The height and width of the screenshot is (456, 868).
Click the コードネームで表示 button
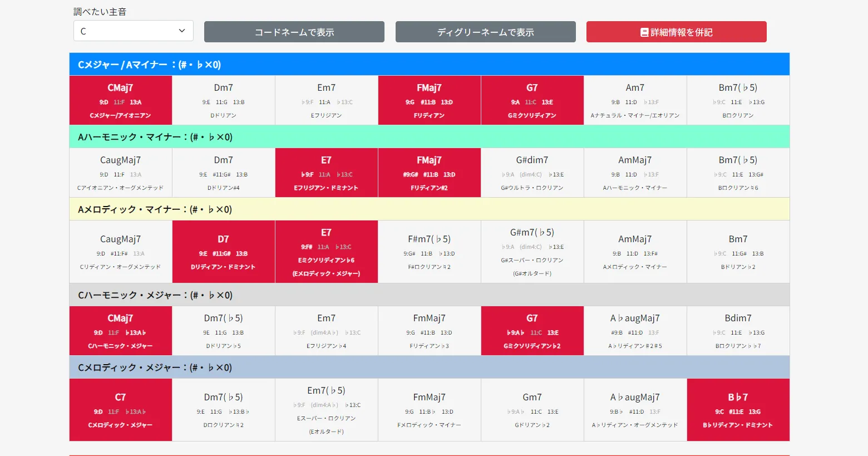[x=294, y=32]
